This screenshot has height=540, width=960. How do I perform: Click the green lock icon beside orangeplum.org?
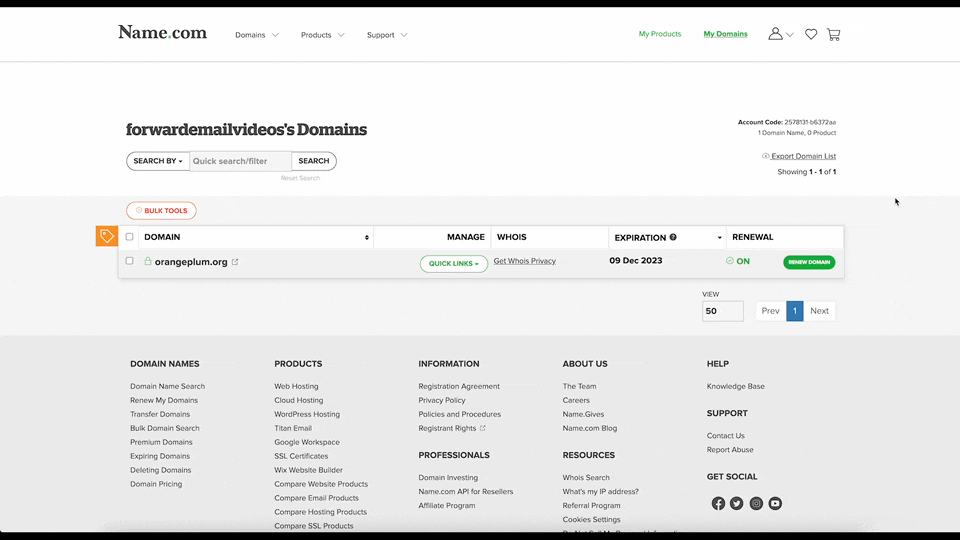(x=148, y=261)
